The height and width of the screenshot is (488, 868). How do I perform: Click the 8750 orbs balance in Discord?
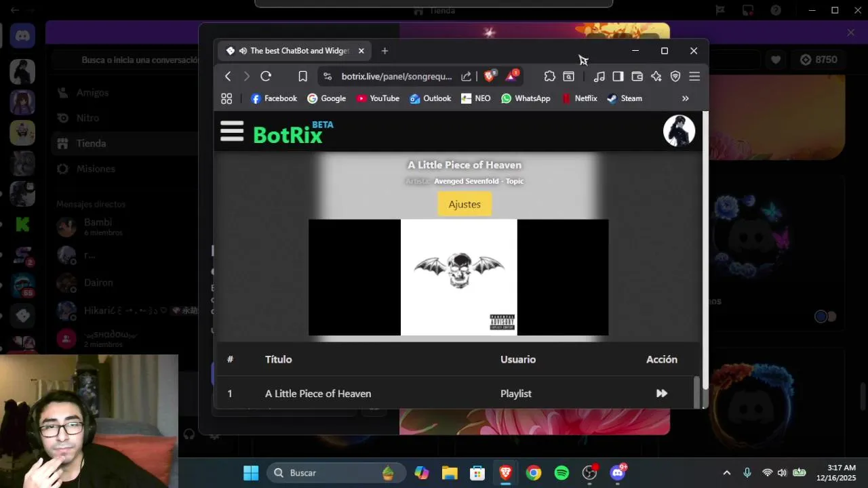tap(818, 60)
